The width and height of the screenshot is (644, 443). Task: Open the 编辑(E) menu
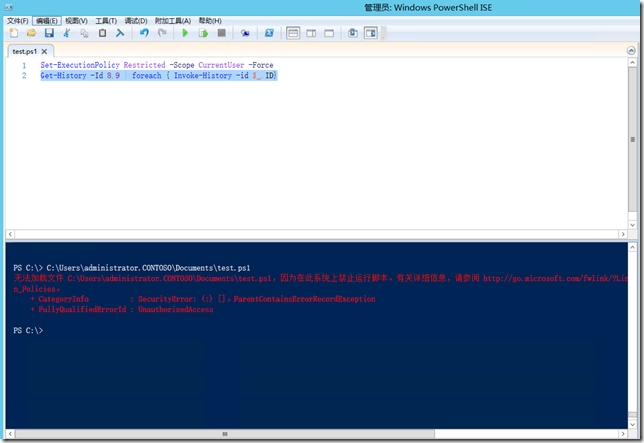point(47,21)
